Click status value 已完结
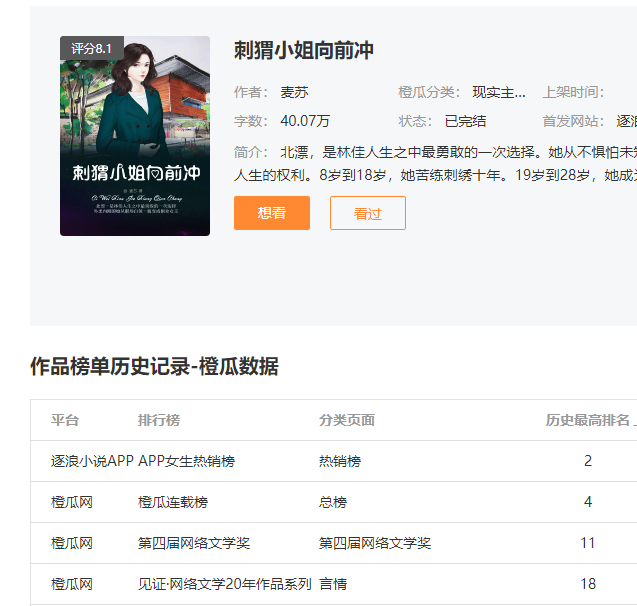Viewport: 637px width, 606px height. point(466,121)
